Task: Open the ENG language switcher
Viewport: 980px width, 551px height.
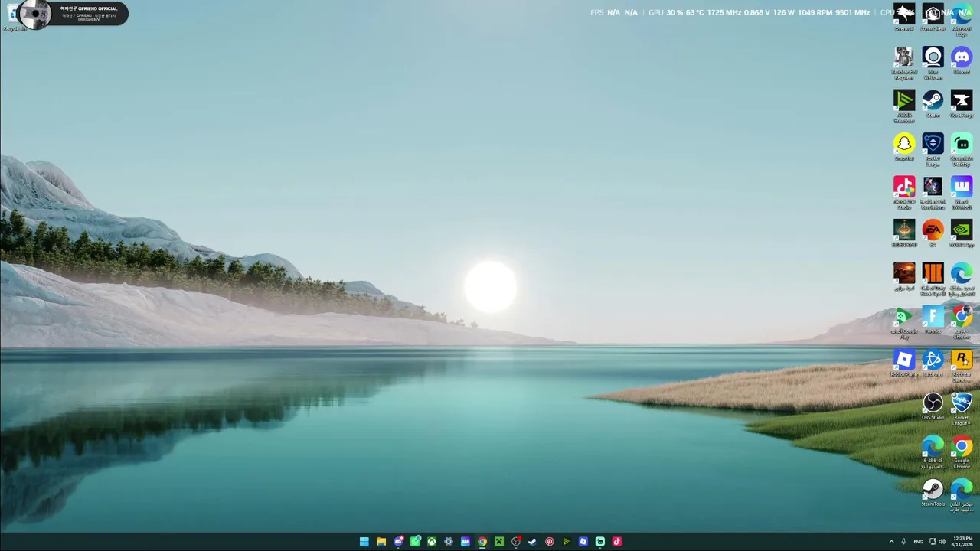Action: (x=919, y=542)
